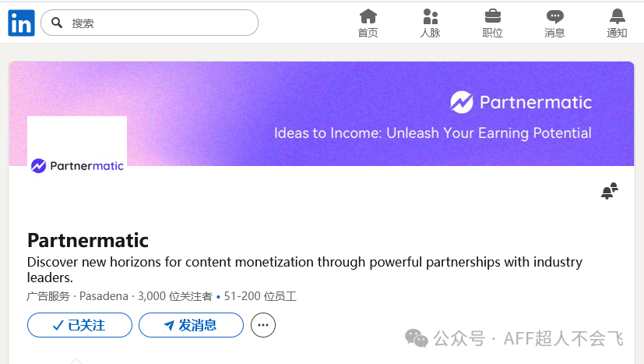Open the Home (首页) icon

pyautogui.click(x=368, y=16)
